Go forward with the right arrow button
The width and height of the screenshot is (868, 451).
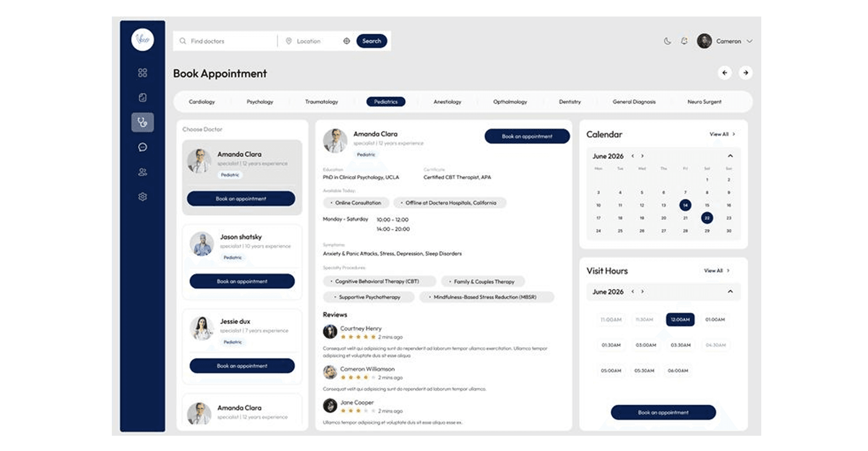746,73
